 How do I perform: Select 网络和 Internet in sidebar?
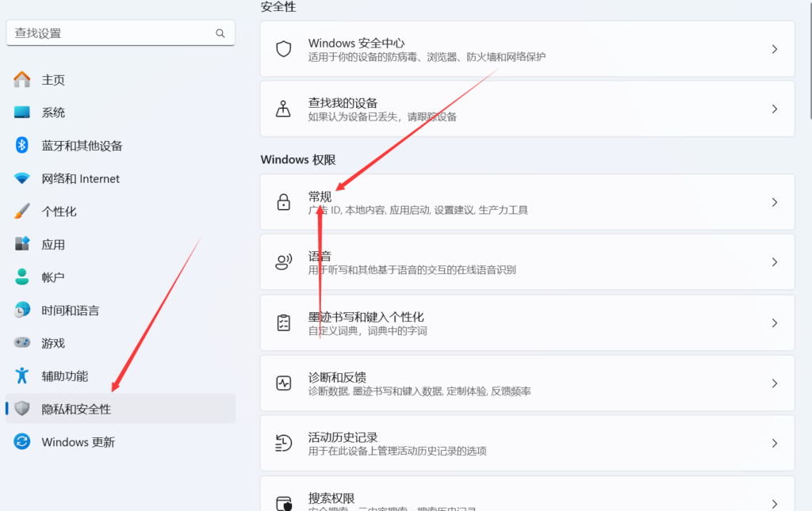coord(121,178)
